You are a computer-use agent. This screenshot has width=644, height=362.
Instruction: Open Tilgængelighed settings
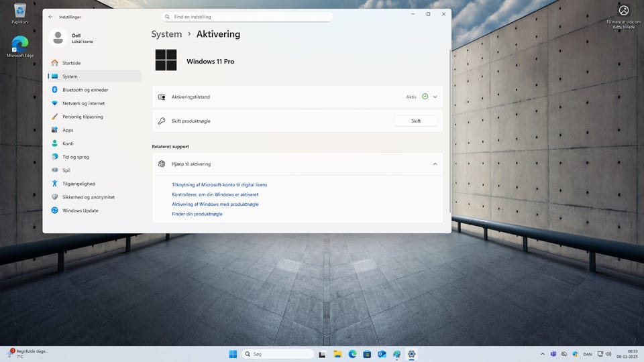[x=78, y=184]
